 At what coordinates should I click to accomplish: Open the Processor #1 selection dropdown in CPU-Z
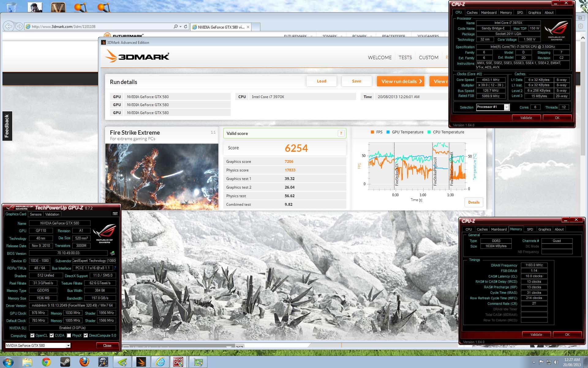(x=507, y=107)
